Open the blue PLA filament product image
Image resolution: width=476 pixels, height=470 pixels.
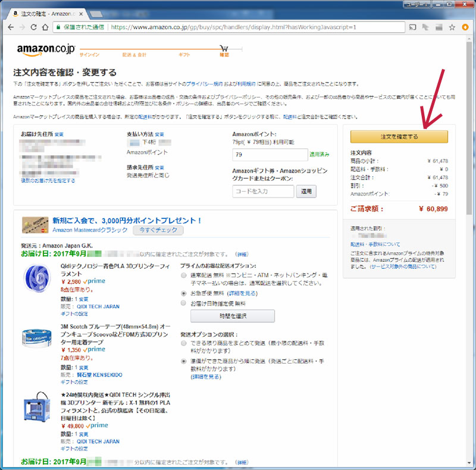point(37,278)
